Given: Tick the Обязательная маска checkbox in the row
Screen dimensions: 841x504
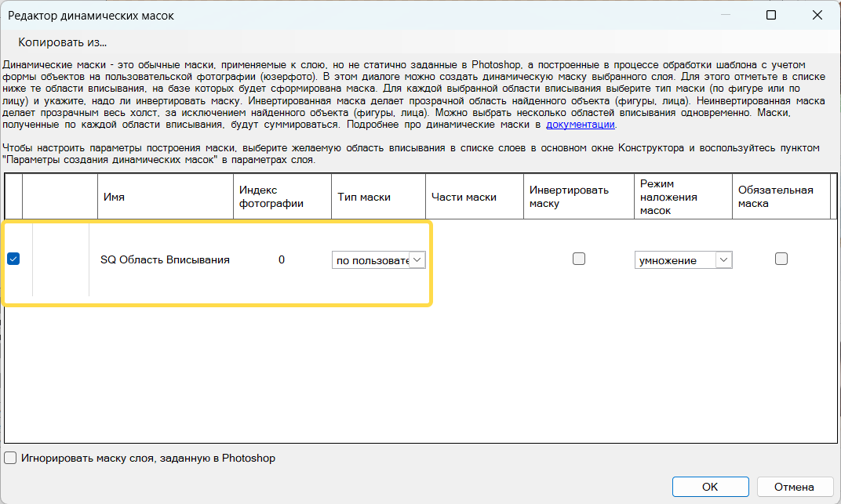Looking at the screenshot, I should [781, 259].
